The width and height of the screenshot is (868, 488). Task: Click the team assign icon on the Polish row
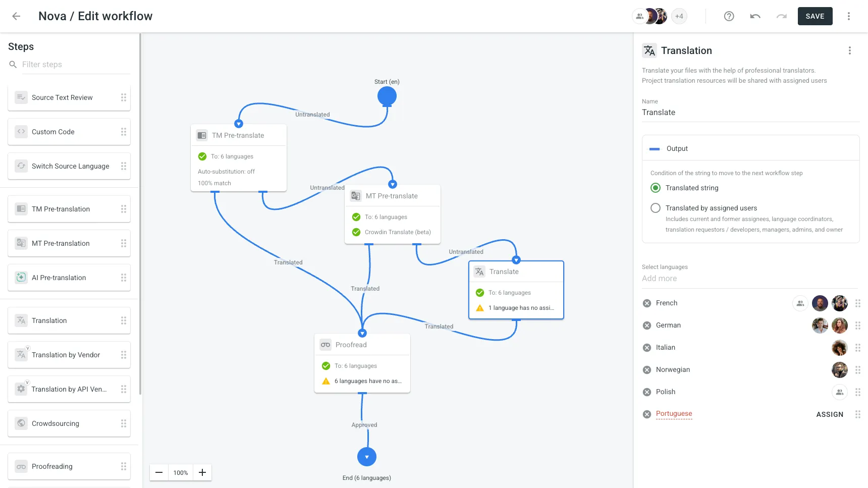[839, 392]
